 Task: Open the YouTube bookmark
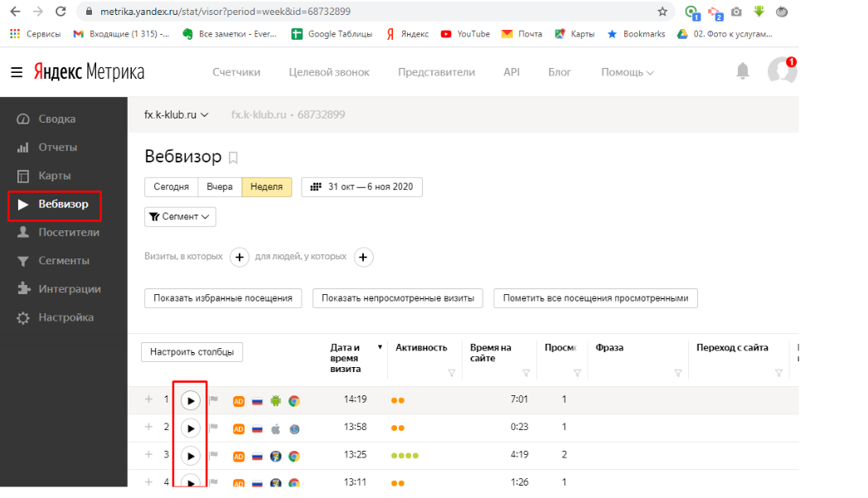tap(465, 34)
